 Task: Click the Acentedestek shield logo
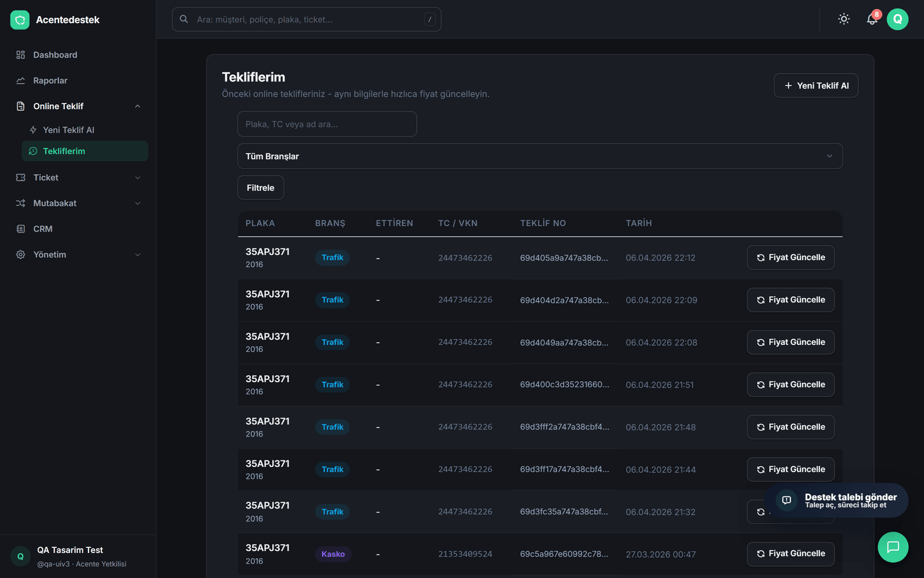point(20,20)
